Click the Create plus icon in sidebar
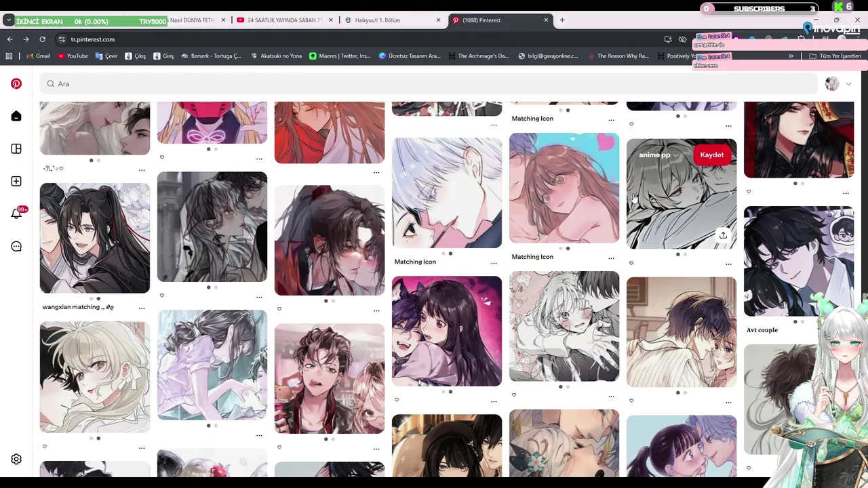Screen dimensions: 868x488 16,182
